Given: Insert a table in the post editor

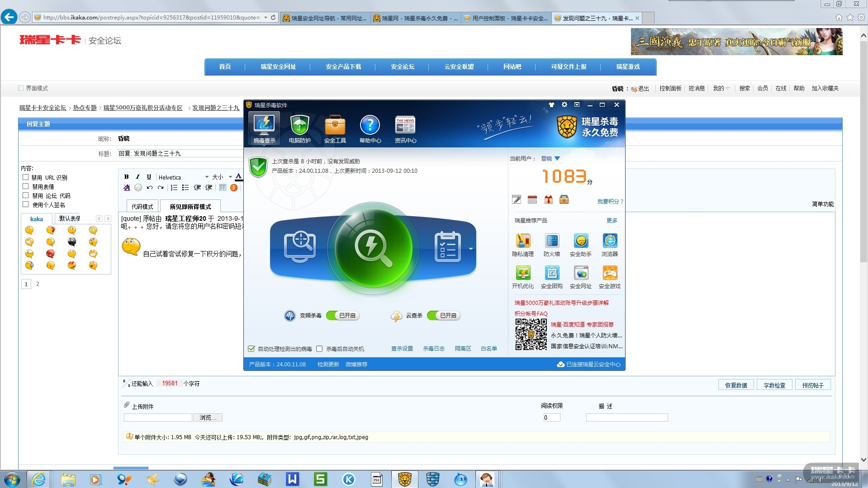Looking at the screenshot, I should click(223, 188).
